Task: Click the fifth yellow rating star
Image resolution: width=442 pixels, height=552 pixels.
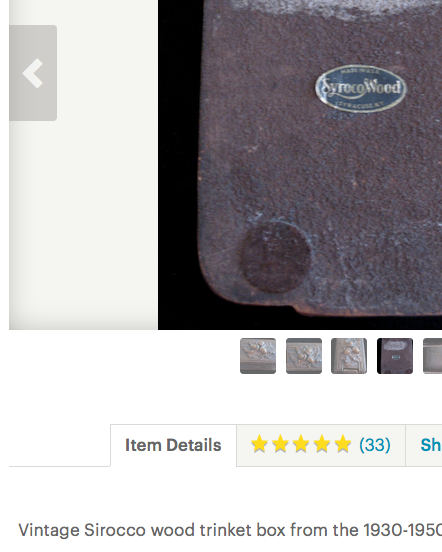Action: tap(343, 444)
